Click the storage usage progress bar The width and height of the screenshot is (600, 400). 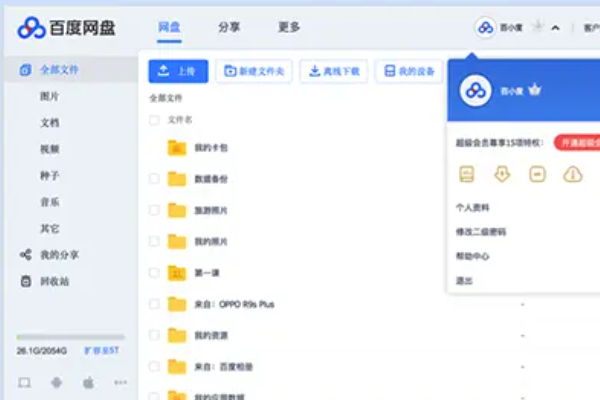pyautogui.click(x=70, y=337)
